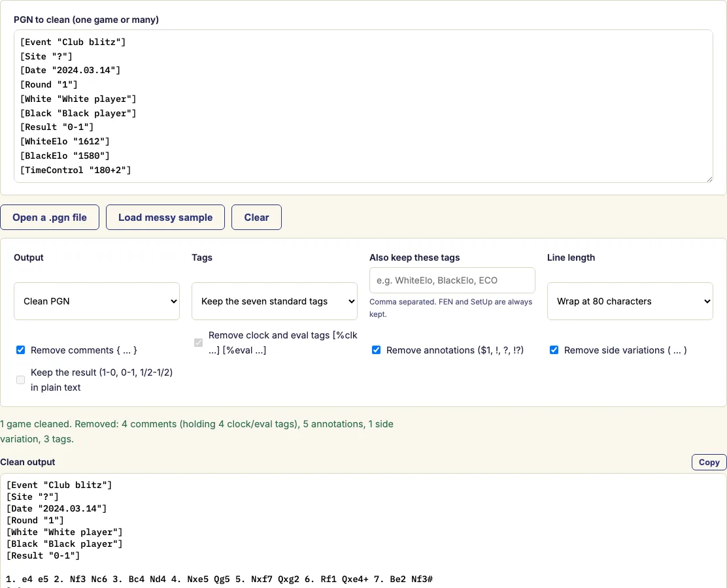Screen dimensions: 727x588
Task: Toggle Remove comments checkbox
Action: pyautogui.click(x=20, y=350)
